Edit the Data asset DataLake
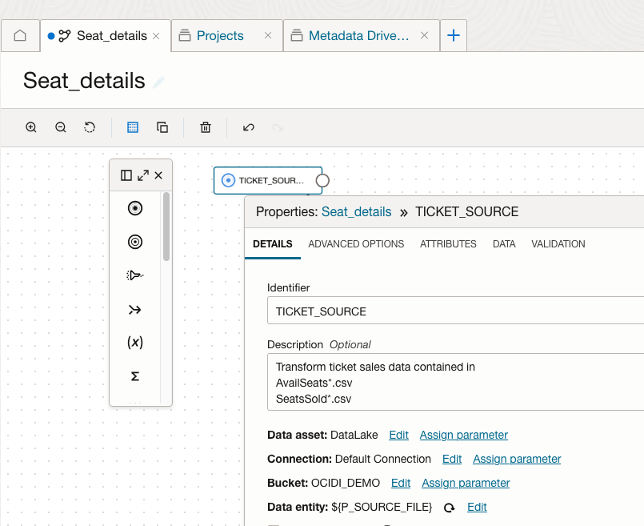This screenshot has height=526, width=644. click(399, 435)
